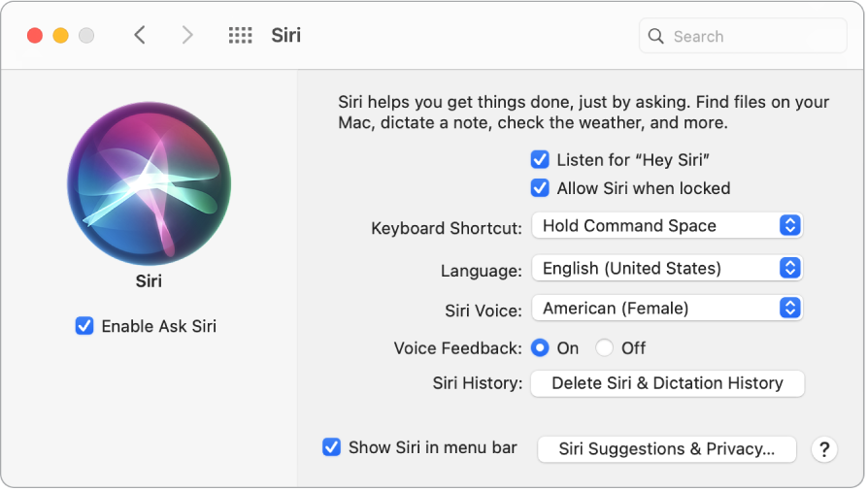
Task: Toggle Allow Siri when locked
Action: coord(540,188)
